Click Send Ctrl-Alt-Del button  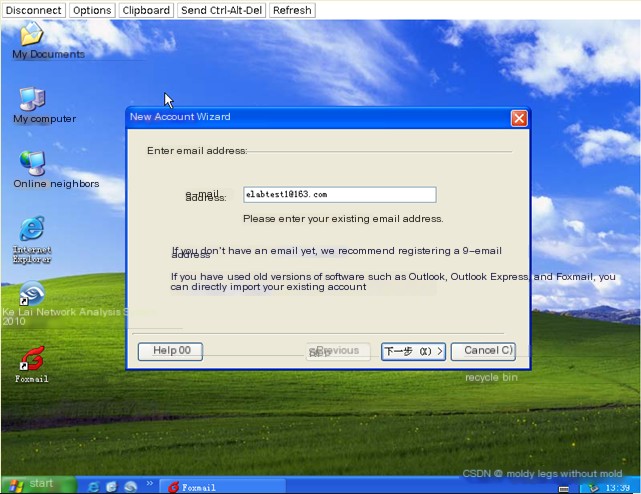(222, 10)
